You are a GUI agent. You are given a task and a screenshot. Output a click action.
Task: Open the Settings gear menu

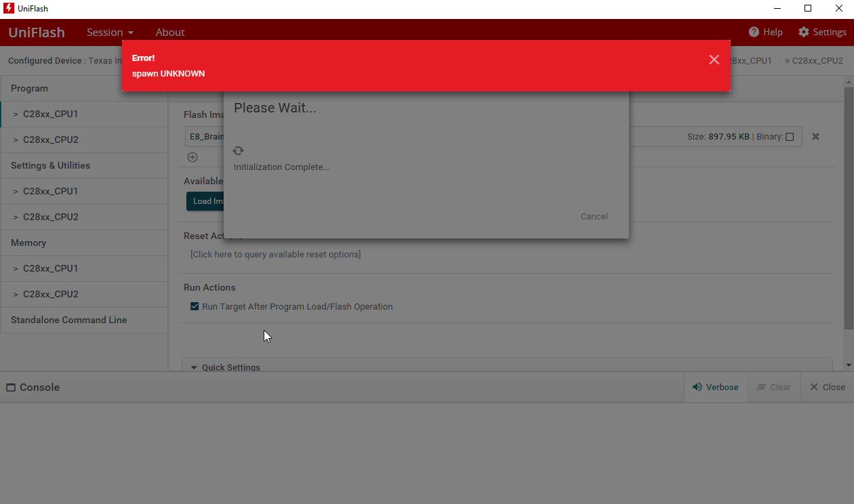(x=822, y=32)
